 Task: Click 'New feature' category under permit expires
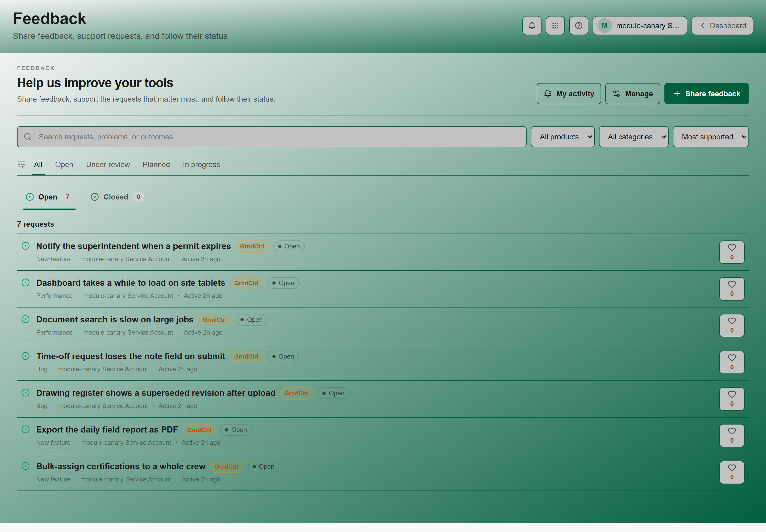point(53,259)
